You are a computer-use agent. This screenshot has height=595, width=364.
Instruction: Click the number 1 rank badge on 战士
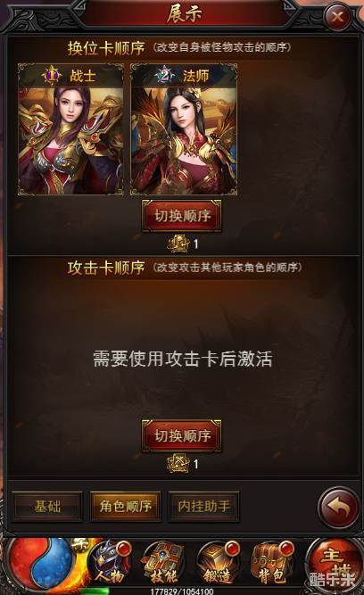(52, 75)
